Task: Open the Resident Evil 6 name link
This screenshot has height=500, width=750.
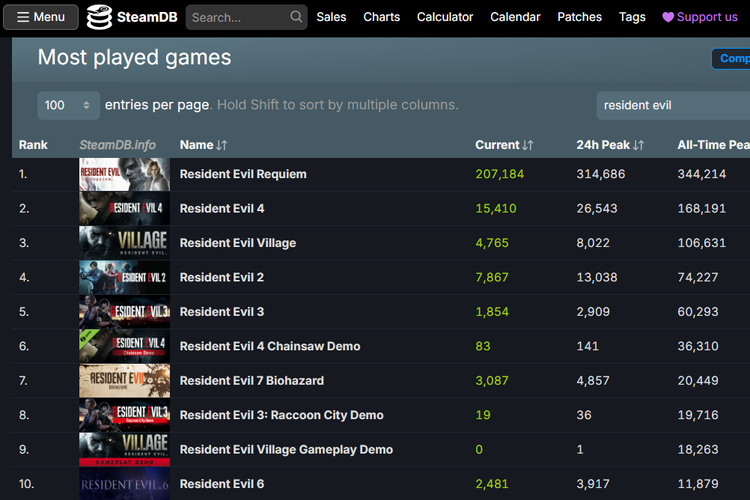Action: tap(222, 484)
